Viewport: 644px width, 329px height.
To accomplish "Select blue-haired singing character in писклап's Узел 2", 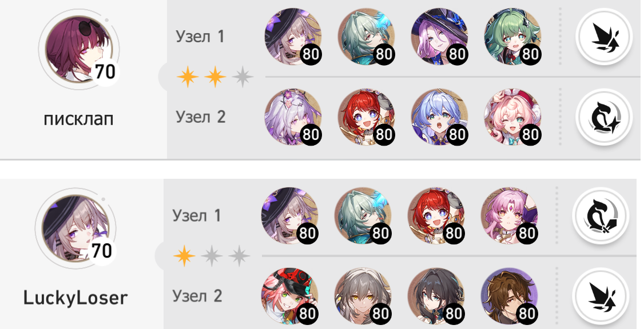I will (439, 117).
